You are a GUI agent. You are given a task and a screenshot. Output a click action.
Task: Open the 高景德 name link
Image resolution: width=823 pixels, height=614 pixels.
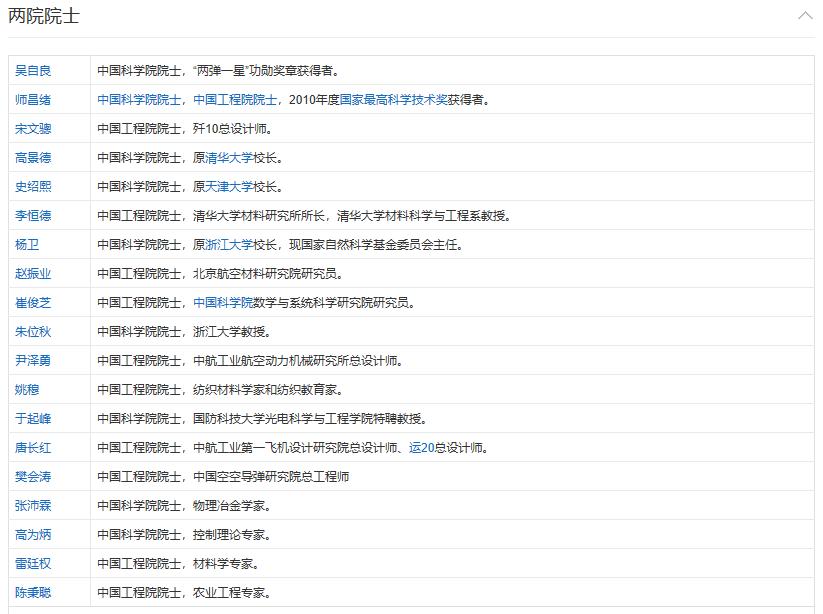(x=33, y=158)
